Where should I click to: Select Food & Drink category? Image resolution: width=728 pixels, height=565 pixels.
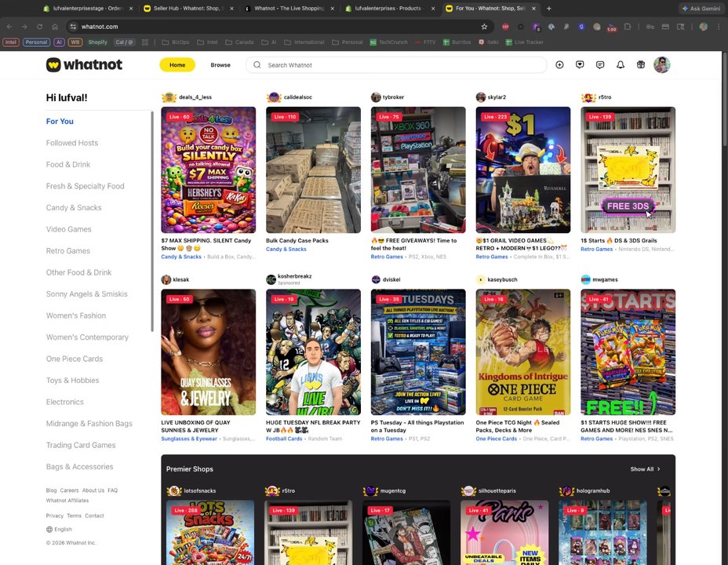point(68,164)
